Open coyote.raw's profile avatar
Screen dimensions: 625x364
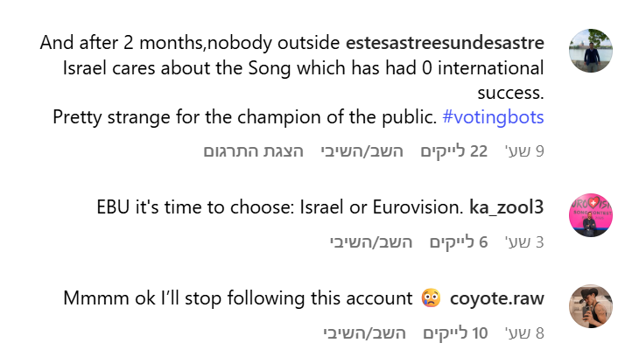click(x=591, y=305)
